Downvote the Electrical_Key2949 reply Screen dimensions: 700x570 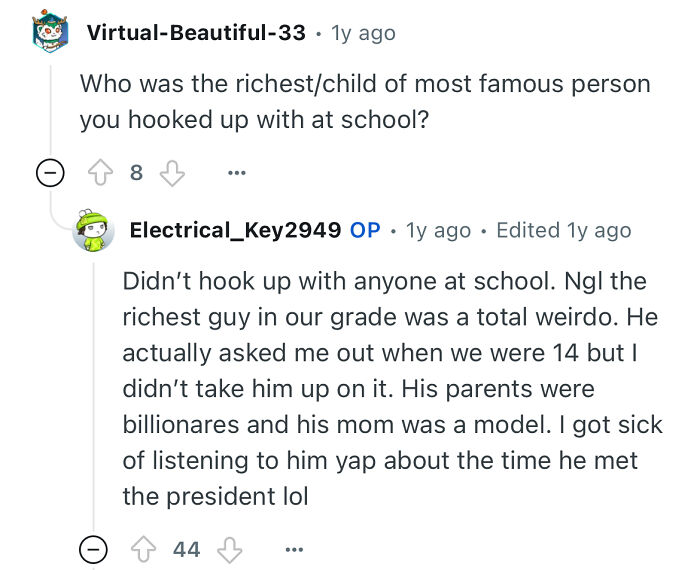point(232,549)
